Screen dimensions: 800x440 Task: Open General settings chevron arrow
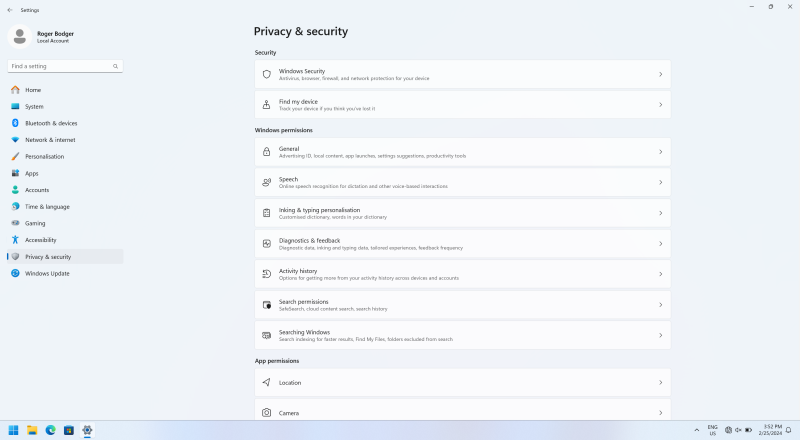tap(660, 152)
